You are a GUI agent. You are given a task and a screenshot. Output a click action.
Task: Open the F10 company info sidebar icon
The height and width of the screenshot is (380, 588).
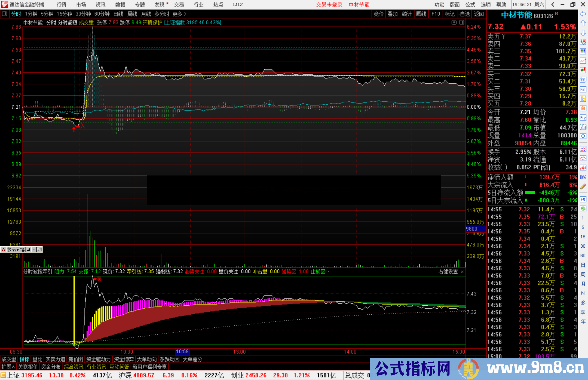click(583, 89)
